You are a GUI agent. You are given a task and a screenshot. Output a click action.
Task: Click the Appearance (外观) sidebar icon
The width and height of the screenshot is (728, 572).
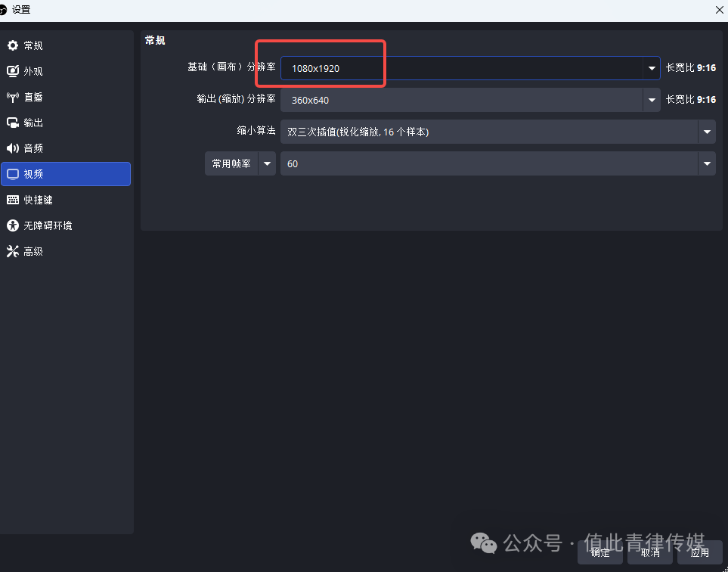[x=13, y=71]
